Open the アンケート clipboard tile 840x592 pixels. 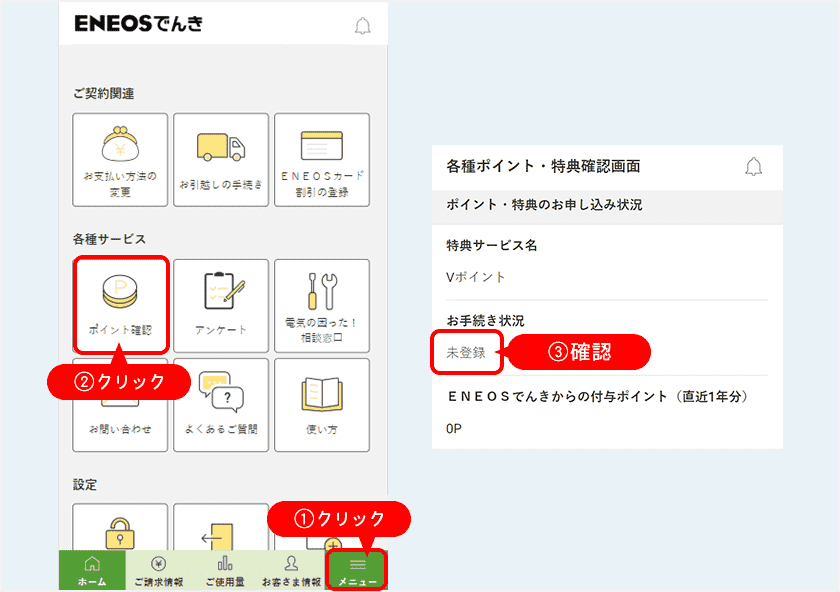click(221, 306)
